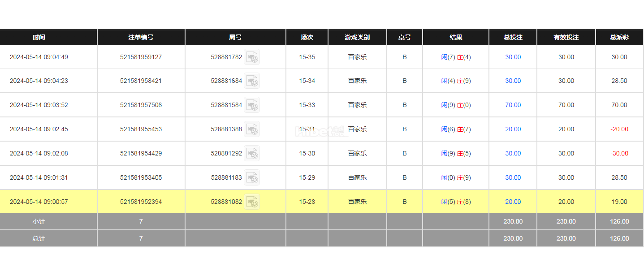Click the 总派彩 column header
The width and height of the screenshot is (644, 263).
pyautogui.click(x=619, y=37)
